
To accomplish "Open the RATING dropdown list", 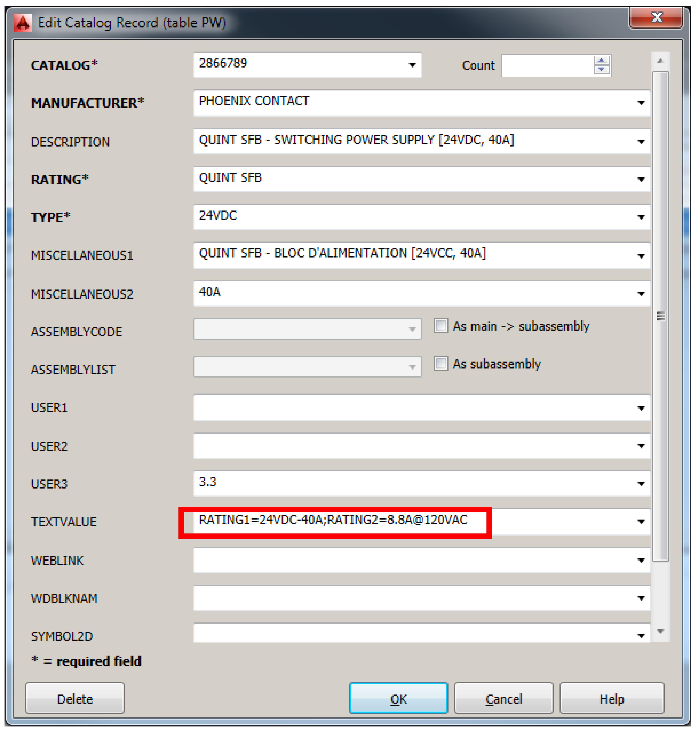I will [641, 179].
